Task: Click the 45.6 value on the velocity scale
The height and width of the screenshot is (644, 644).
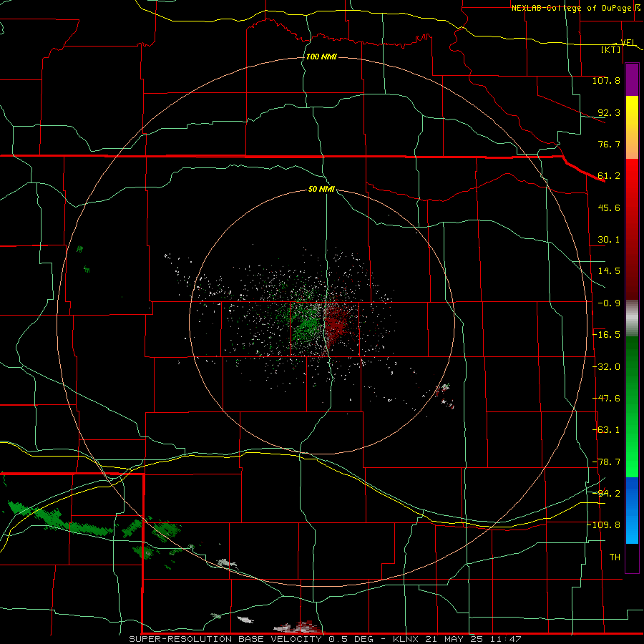Action: pos(609,208)
